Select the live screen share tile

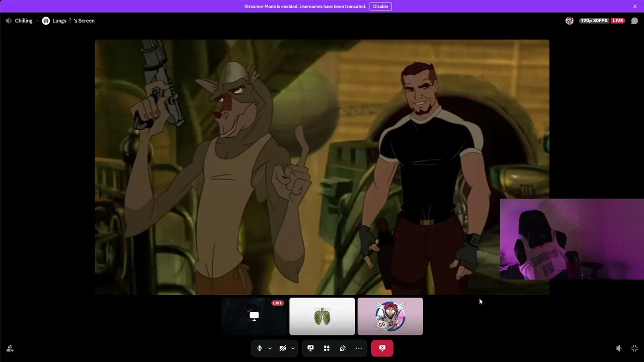[x=254, y=316]
